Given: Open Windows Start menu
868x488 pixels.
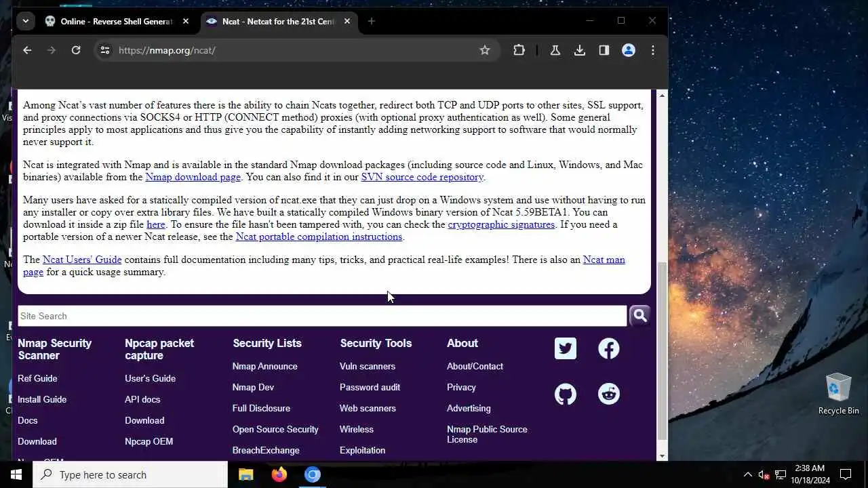Looking at the screenshot, I should click(16, 474).
